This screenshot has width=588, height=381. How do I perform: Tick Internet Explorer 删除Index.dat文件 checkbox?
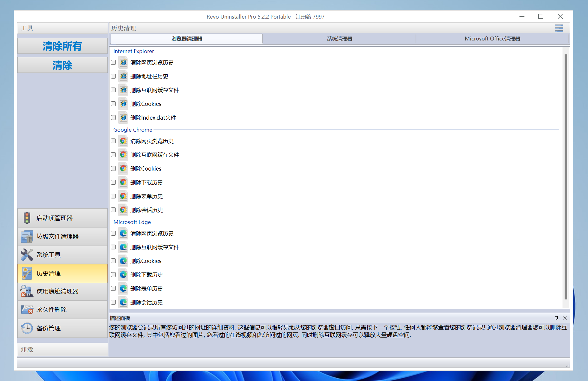113,118
